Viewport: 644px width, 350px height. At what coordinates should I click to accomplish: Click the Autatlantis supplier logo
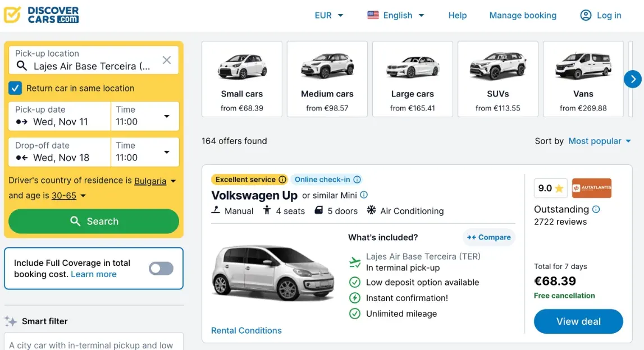coord(591,188)
